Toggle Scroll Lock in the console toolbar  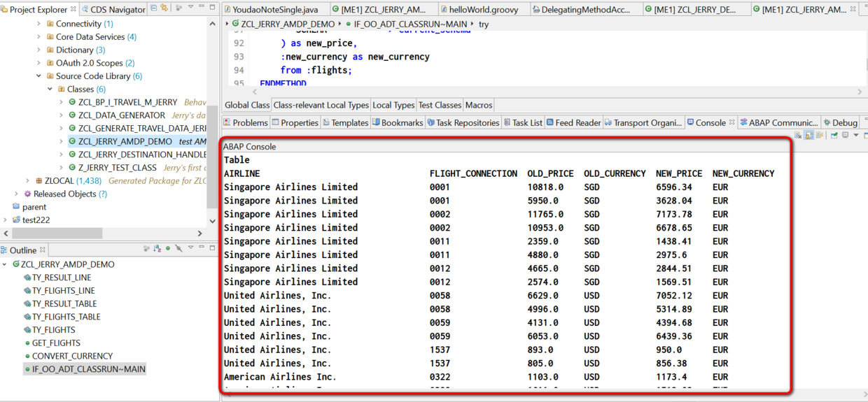[808, 135]
